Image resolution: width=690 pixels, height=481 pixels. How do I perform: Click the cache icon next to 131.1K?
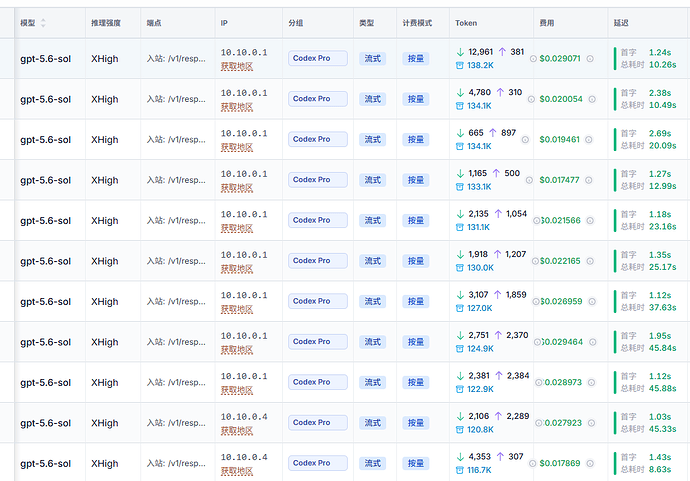pos(459,228)
